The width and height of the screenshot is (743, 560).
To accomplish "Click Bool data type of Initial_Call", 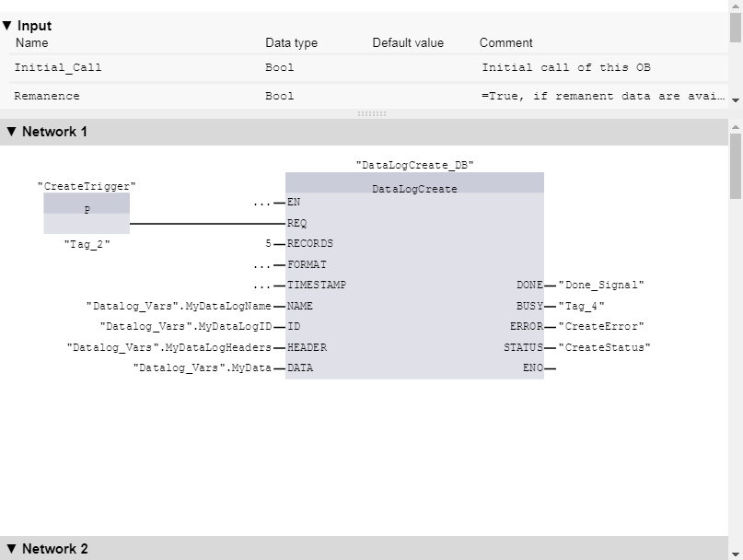I will 280,67.
